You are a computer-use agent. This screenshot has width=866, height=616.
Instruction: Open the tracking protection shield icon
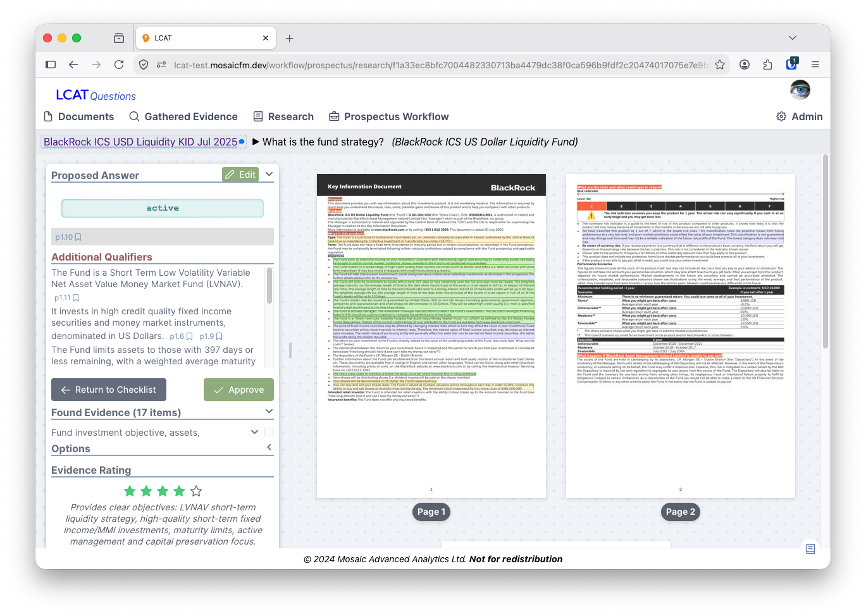[x=144, y=65]
